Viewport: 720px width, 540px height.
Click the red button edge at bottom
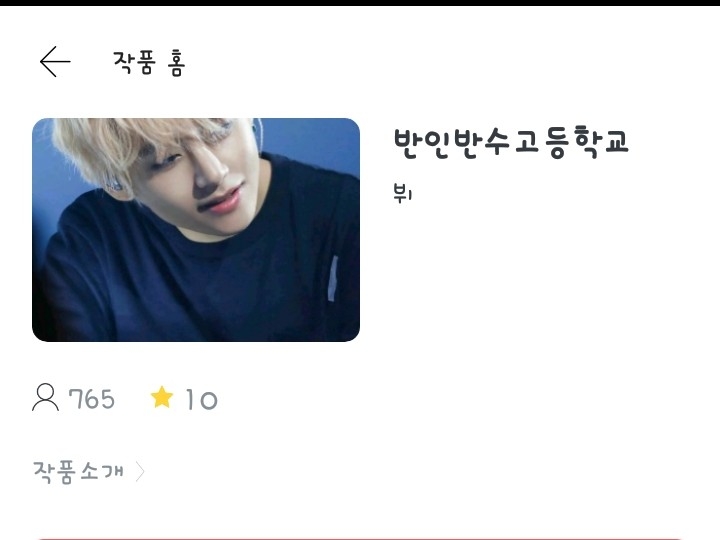tap(360, 539)
